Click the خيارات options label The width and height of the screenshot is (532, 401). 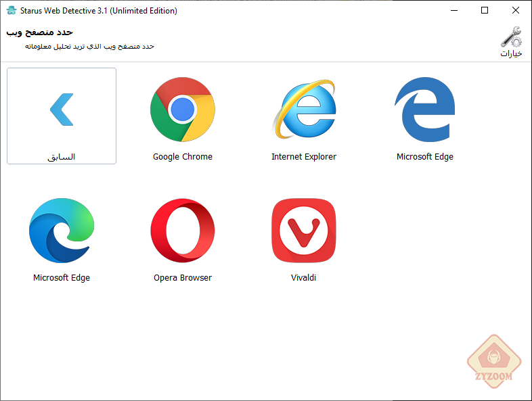click(511, 53)
